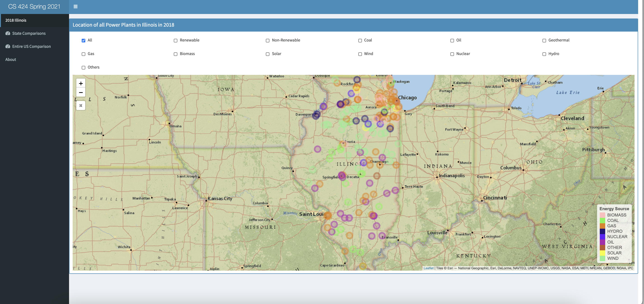
Task: Click the GAS legend color swatch
Action: tap(602, 226)
